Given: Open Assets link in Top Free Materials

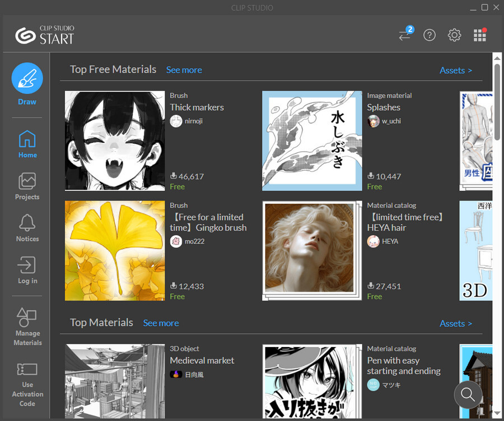Looking at the screenshot, I should click(456, 71).
